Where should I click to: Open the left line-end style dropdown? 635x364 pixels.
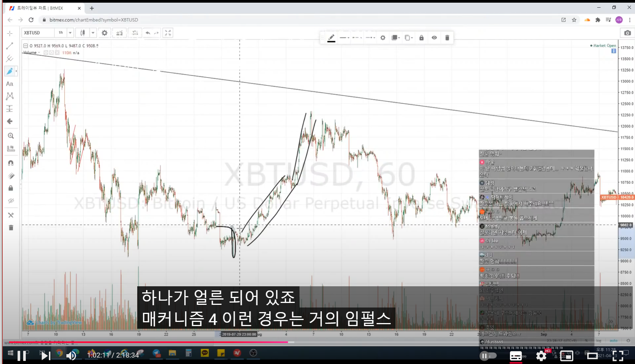357,38
